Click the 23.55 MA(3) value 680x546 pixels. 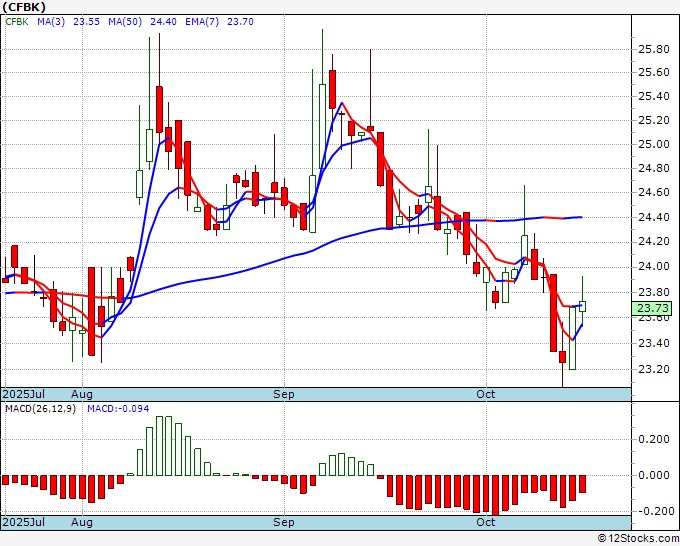[x=86, y=22]
